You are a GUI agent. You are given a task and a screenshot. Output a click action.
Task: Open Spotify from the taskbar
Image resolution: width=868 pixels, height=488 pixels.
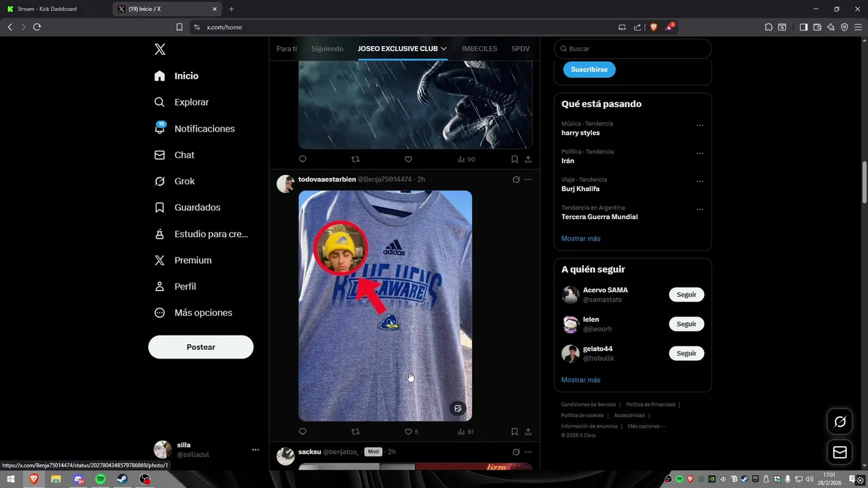click(100, 479)
